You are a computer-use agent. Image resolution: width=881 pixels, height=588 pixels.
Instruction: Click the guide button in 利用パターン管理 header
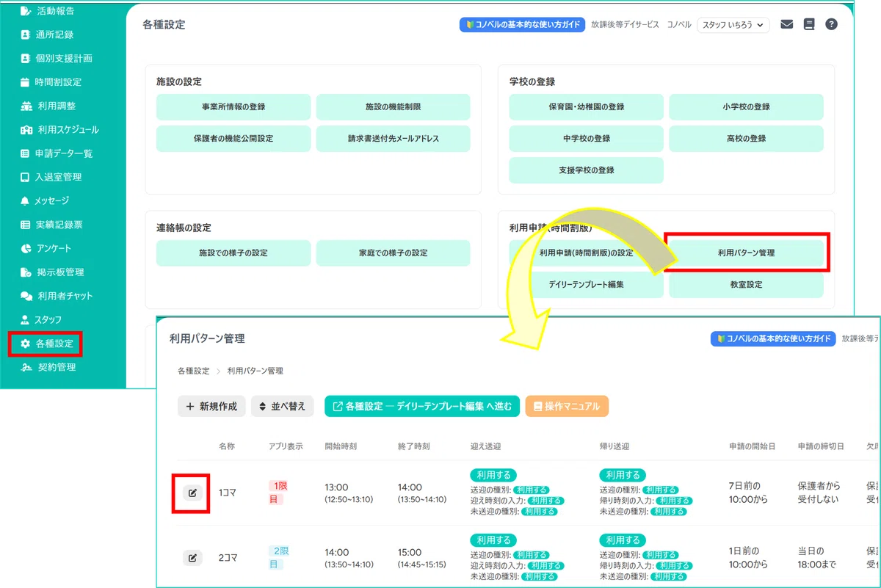pyautogui.click(x=773, y=338)
